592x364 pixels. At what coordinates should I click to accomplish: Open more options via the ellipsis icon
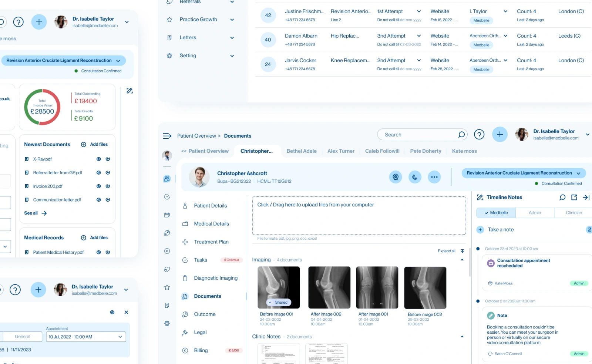434,177
